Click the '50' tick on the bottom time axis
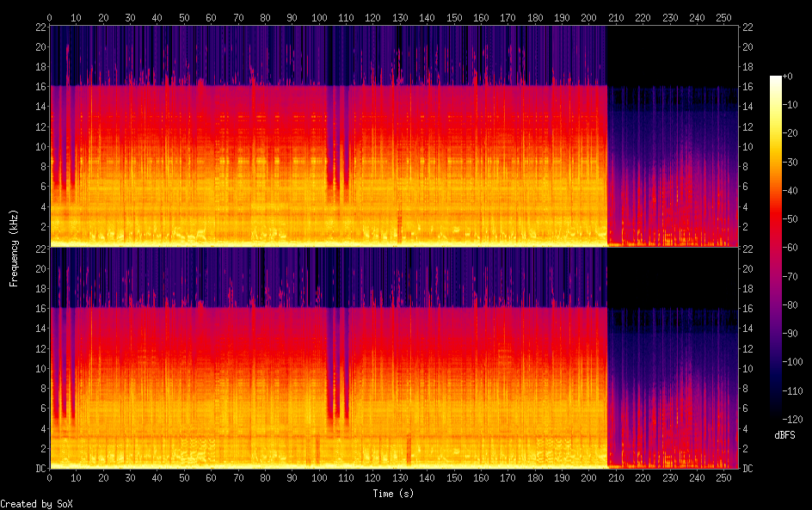812x510 pixels. point(184,478)
